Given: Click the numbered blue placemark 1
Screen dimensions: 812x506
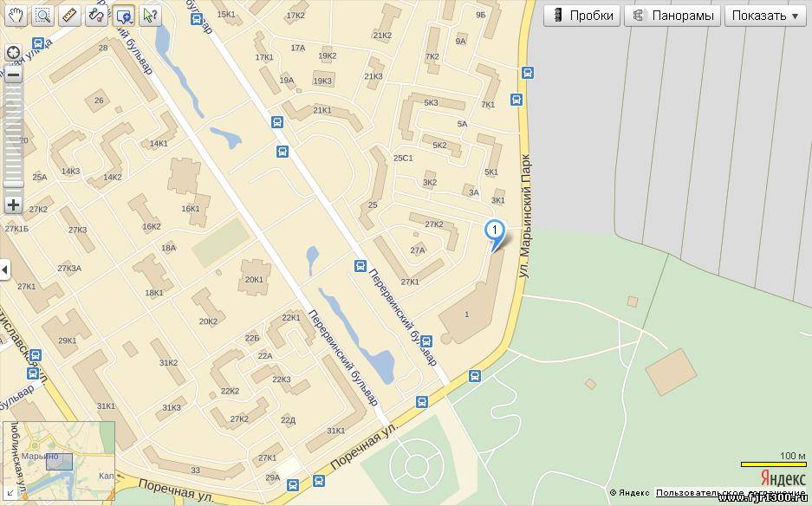Looking at the screenshot, I should click(x=495, y=229).
